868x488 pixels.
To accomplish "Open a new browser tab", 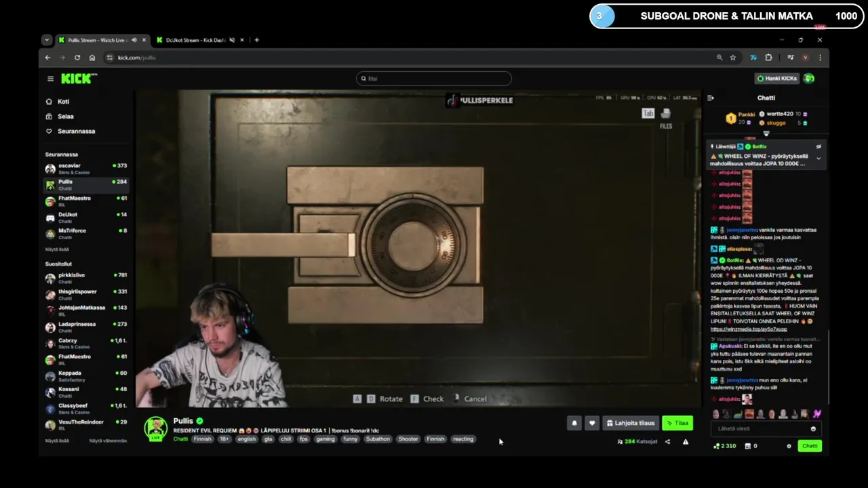I will point(256,40).
